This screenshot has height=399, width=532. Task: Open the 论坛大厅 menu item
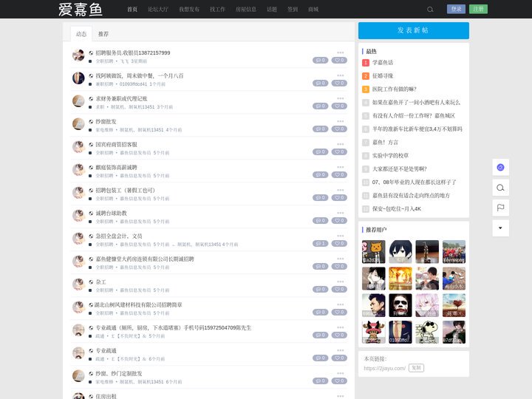(x=158, y=10)
